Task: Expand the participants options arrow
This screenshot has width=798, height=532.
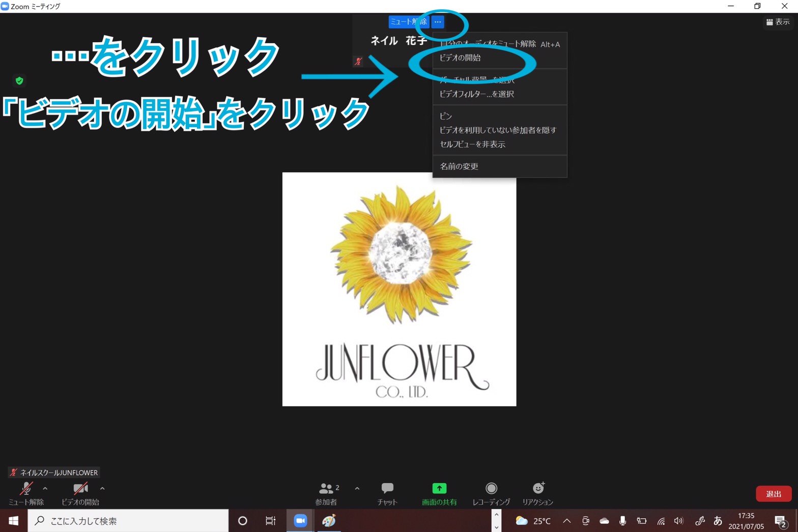Action: (357, 488)
